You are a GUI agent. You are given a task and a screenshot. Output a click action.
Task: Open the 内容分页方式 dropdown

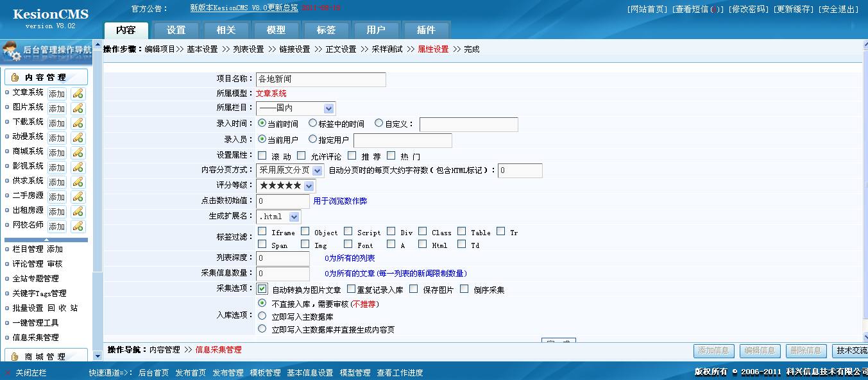point(289,170)
